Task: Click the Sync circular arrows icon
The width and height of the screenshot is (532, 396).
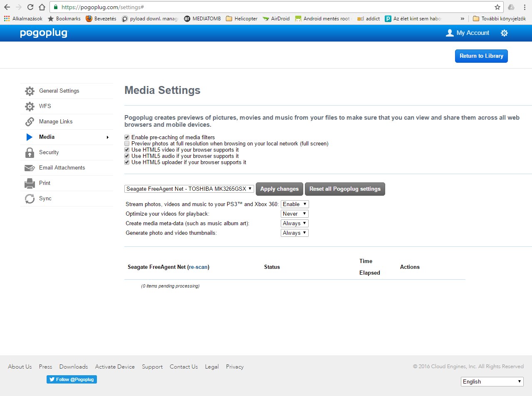Action: tap(30, 199)
